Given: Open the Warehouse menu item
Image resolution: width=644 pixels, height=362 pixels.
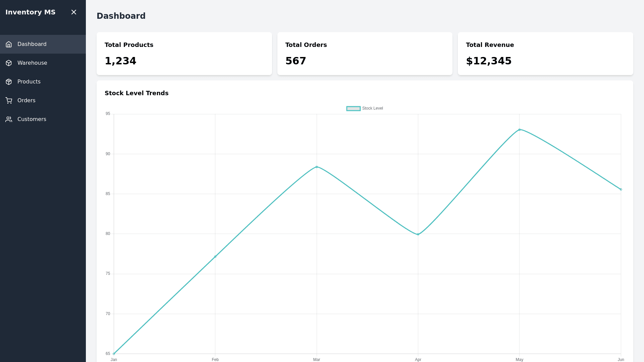Looking at the screenshot, I should tap(32, 63).
